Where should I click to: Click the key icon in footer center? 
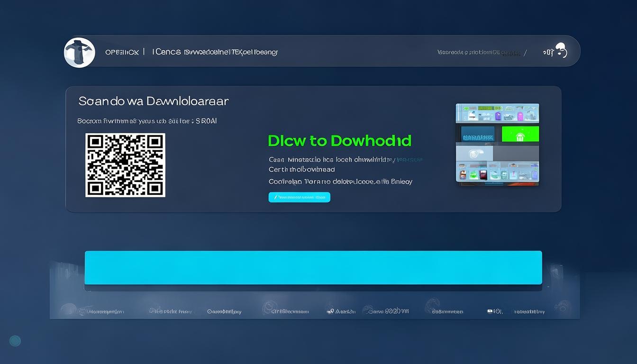tap(330, 311)
